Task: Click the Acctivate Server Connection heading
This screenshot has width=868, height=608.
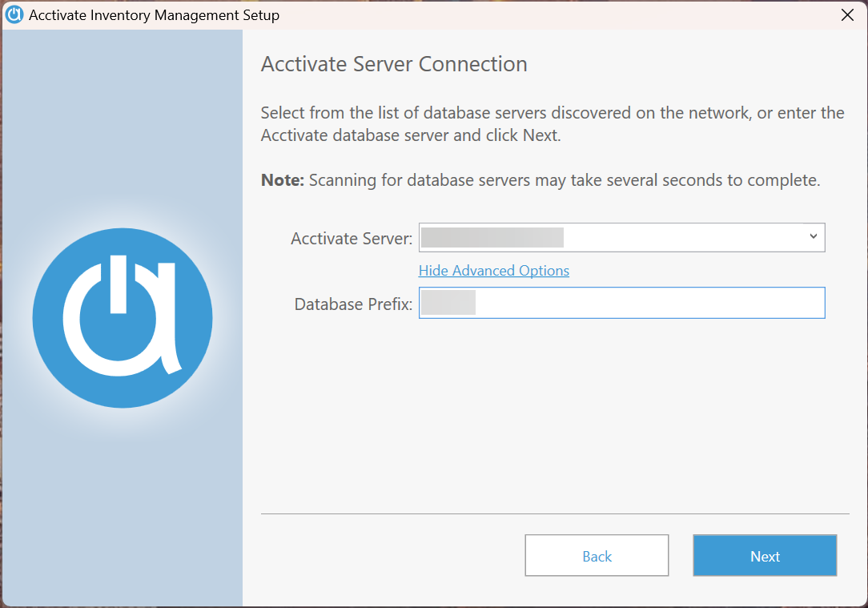Action: coord(393,64)
